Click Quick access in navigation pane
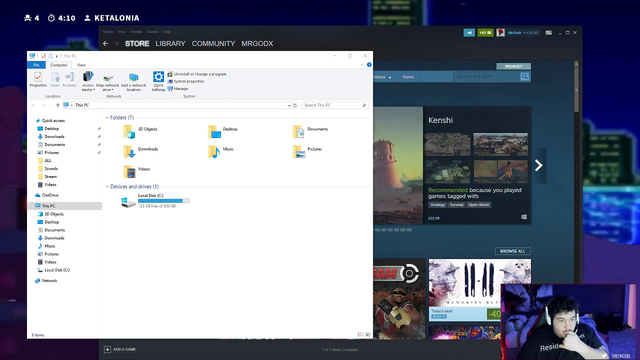The width and height of the screenshot is (640, 360). pos(53,121)
